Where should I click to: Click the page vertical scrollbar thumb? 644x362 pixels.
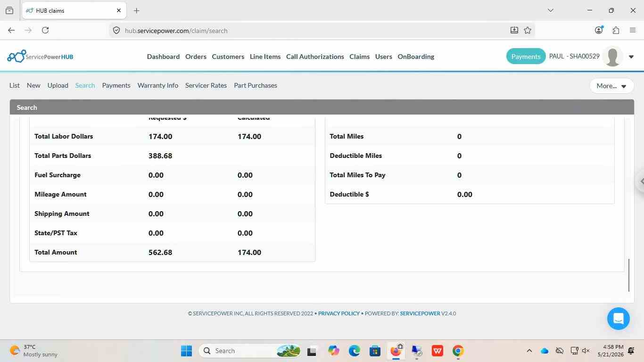click(629, 275)
